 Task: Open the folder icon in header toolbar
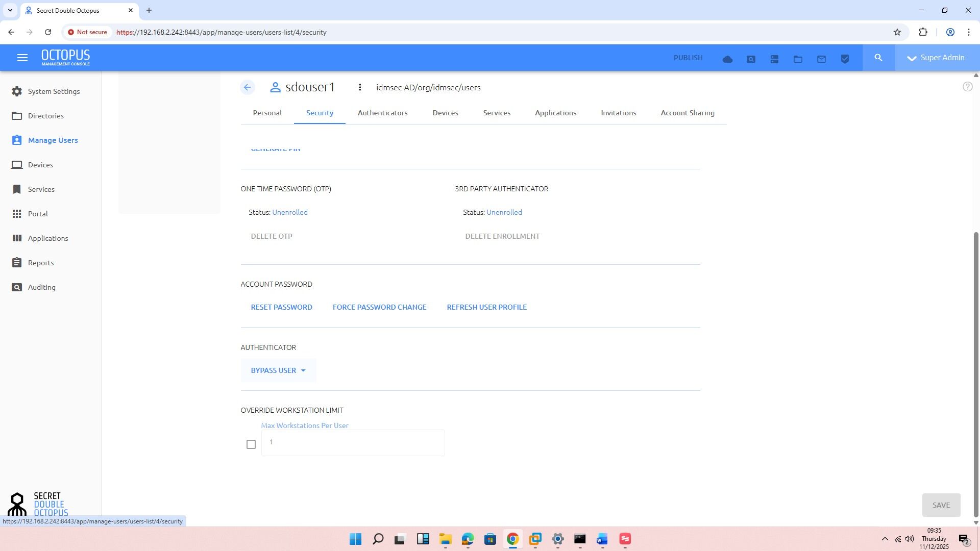pyautogui.click(x=798, y=59)
